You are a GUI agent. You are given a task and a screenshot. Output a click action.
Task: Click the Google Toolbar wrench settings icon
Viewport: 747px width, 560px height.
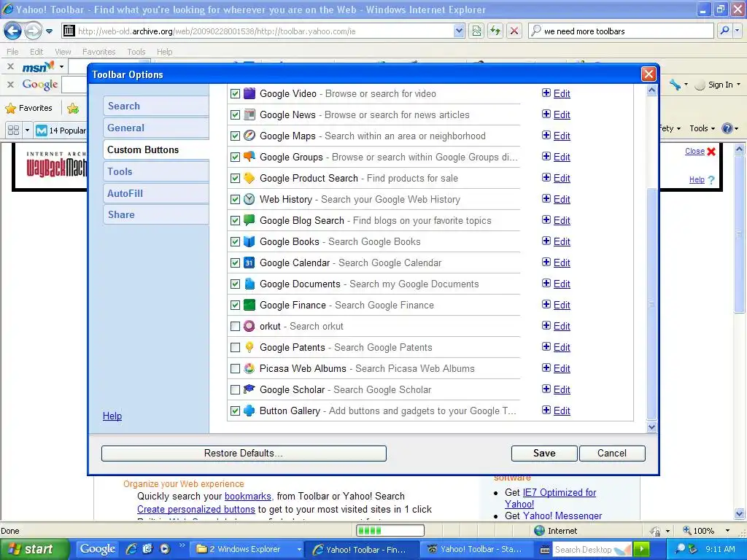[675, 85]
